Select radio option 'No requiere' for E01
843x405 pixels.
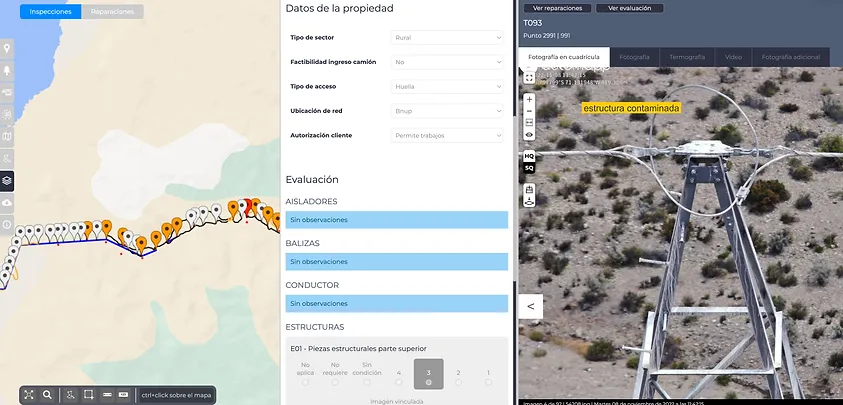(335, 382)
